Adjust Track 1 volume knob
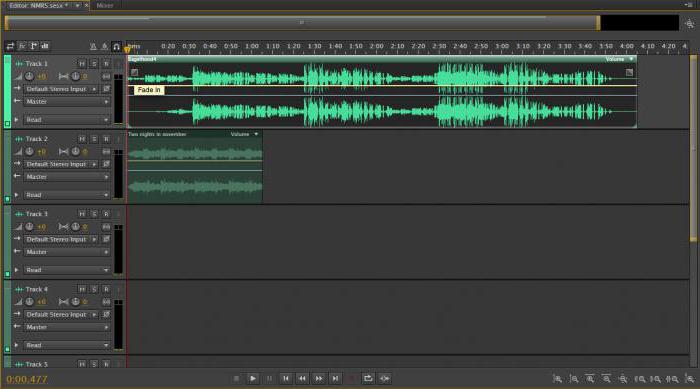Viewport: 700px width, 389px height. [x=29, y=76]
